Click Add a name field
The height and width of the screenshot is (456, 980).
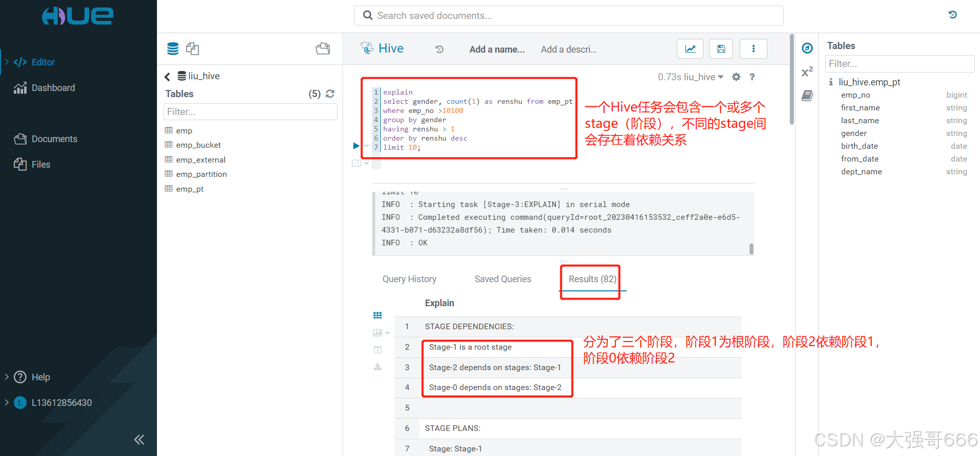497,50
